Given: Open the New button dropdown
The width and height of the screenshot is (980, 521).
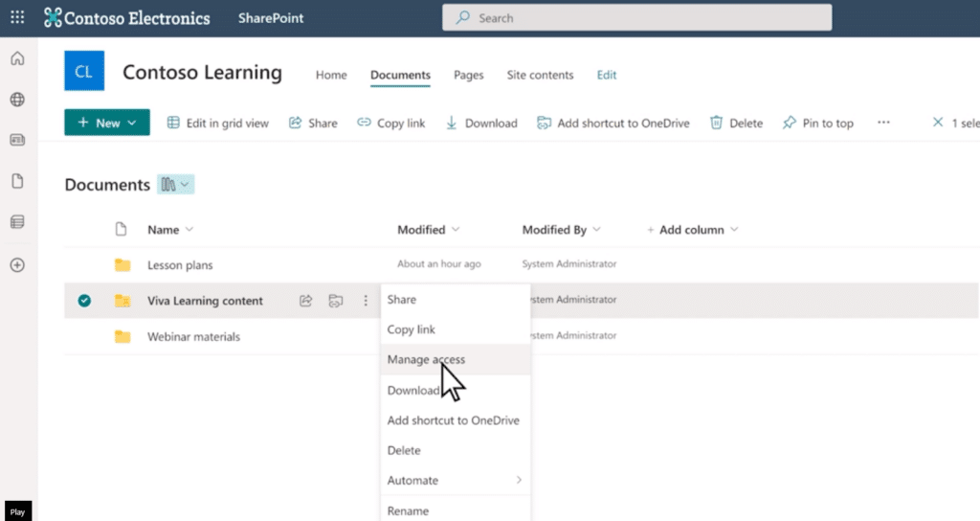Looking at the screenshot, I should tap(107, 123).
